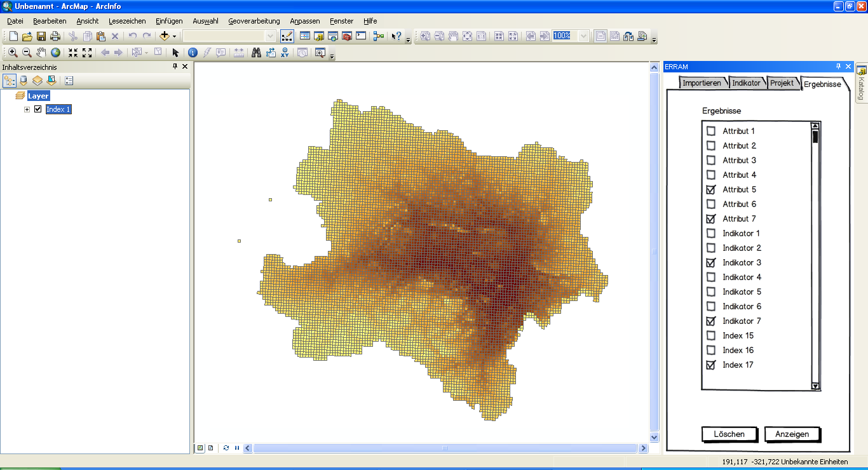Print the current map
Screen dimensions: 868x470
coord(55,36)
